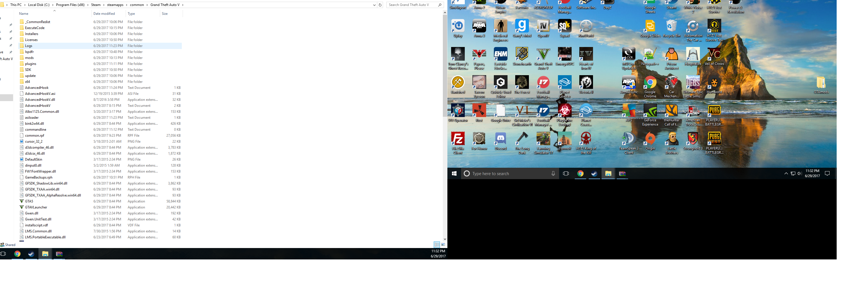The width and height of the screenshot is (868, 299).
Task: Open the TeamSpeak 3 Client shortcut
Action: (x=629, y=144)
